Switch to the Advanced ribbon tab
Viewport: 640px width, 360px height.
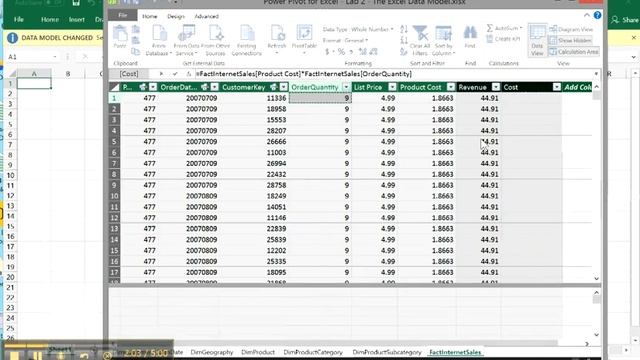pos(207,16)
